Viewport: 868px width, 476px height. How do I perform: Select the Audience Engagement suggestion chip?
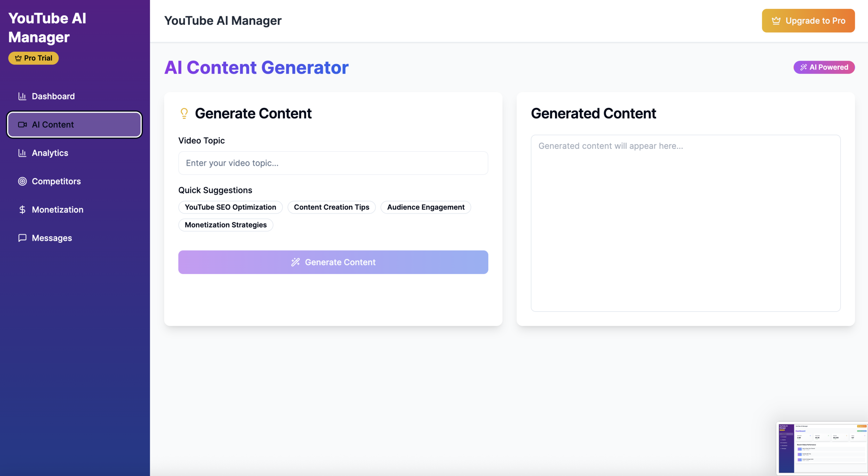[x=426, y=207]
